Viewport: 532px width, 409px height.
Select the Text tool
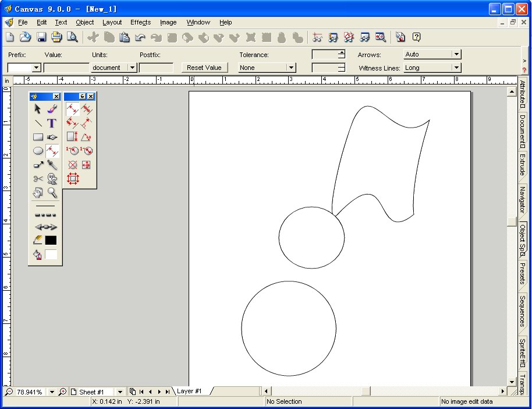52,123
